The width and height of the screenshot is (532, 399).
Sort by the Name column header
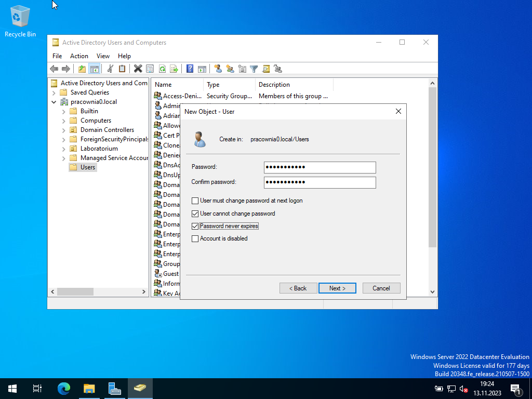(177, 85)
